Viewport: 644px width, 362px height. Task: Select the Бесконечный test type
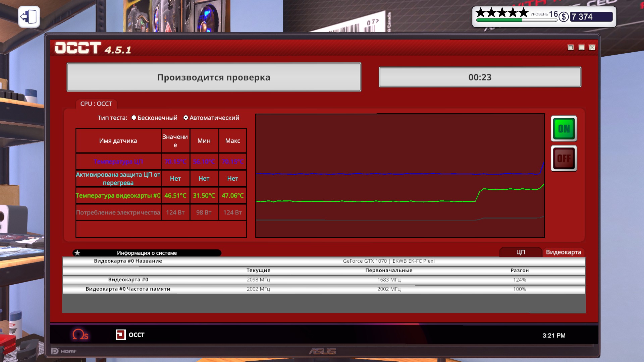pyautogui.click(x=134, y=118)
